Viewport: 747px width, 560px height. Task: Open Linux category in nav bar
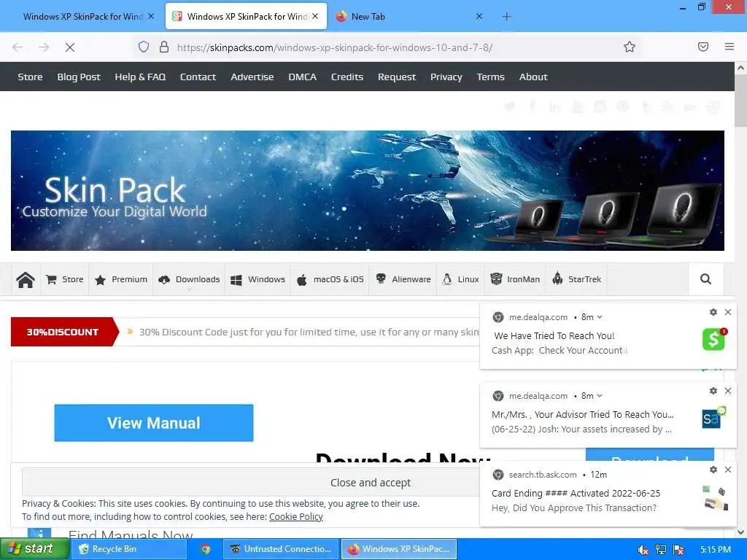(460, 279)
